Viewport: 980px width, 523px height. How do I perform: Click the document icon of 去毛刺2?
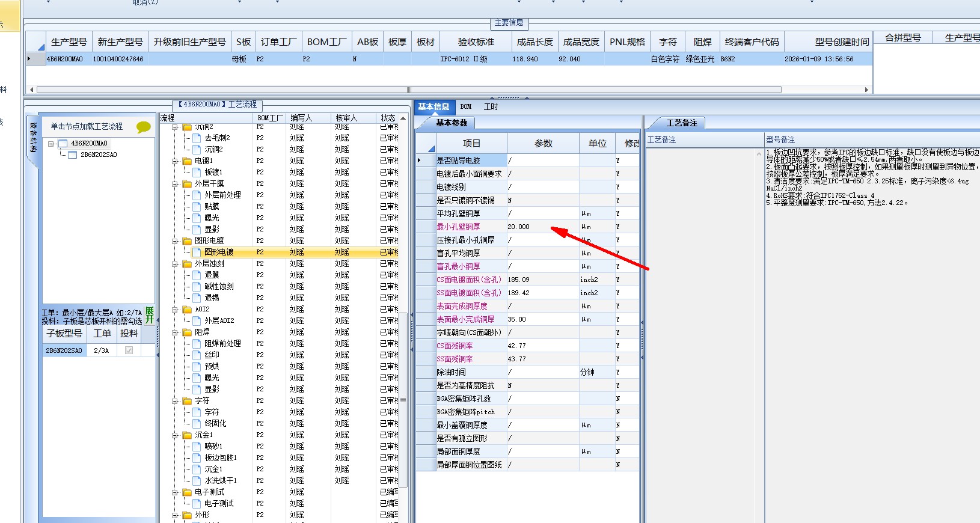[x=197, y=138]
